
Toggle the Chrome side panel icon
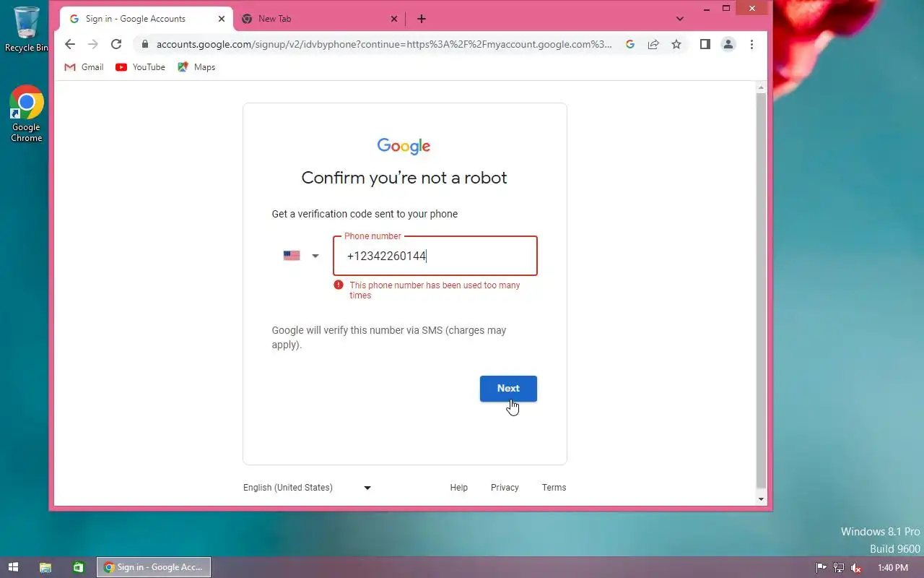click(705, 44)
